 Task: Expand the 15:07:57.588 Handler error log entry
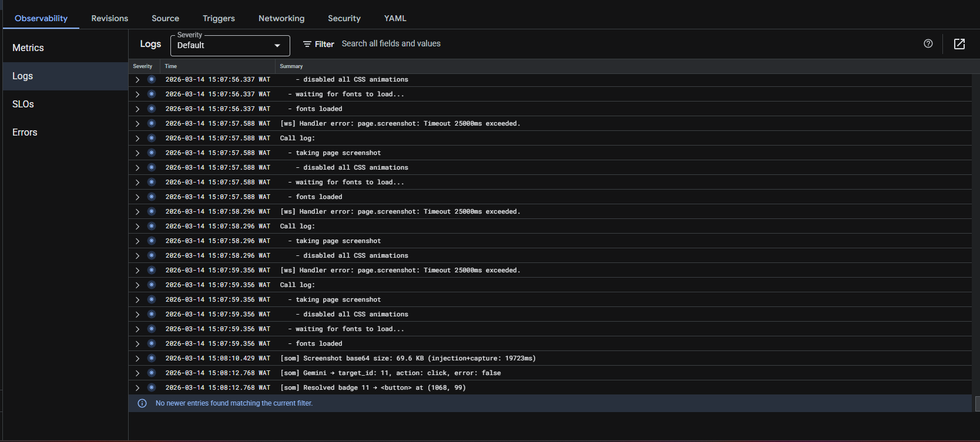[137, 123]
